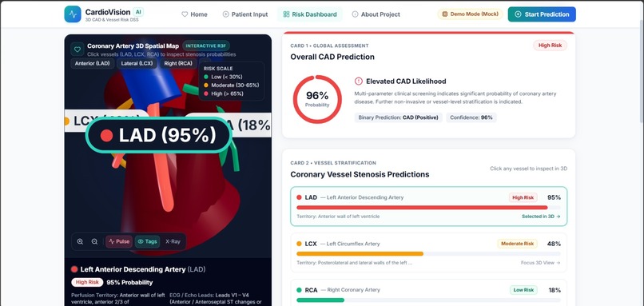Expand the RCA Right Coronary Artery card
644x306 pixels.
(429, 293)
